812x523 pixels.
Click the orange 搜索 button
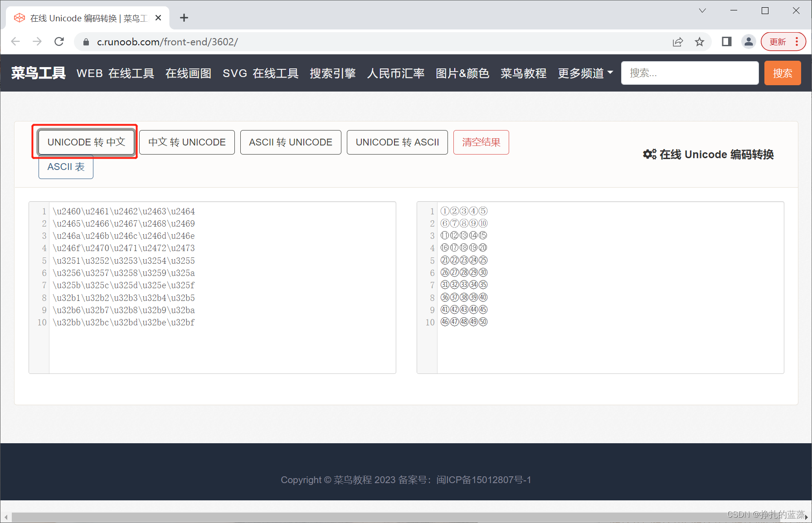[783, 73]
